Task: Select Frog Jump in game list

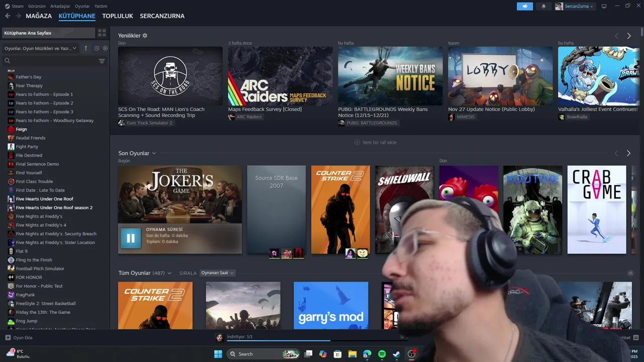Action: click(26, 321)
